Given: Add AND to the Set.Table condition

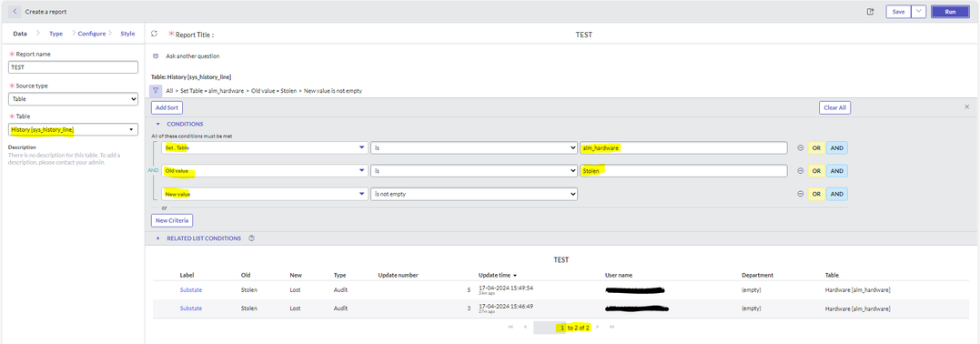Looking at the screenshot, I should tap(837, 148).
